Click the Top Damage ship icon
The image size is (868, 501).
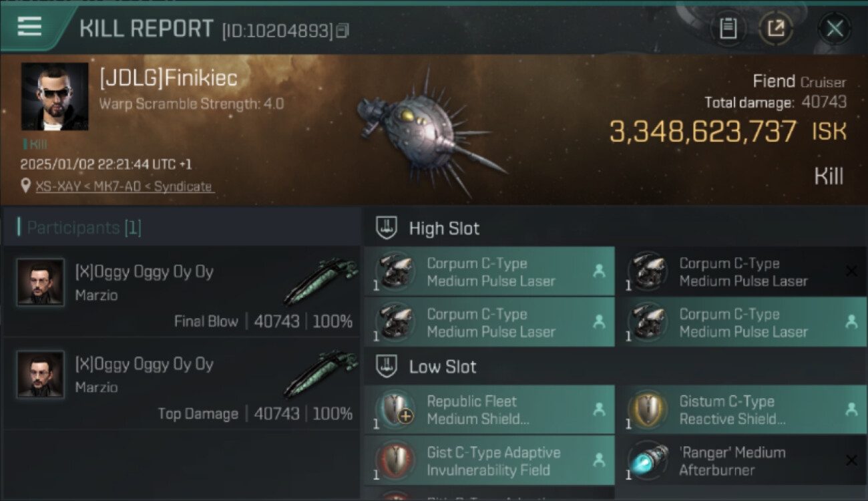(322, 373)
